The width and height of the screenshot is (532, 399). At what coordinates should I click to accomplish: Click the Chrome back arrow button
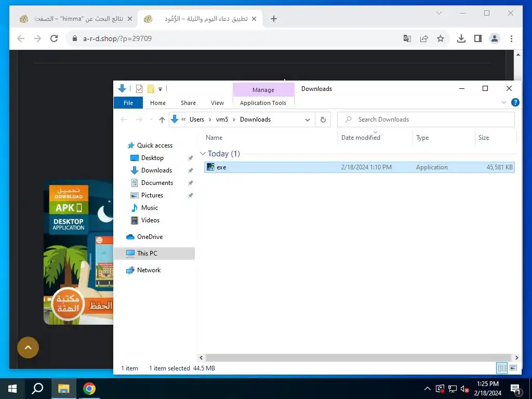21,38
